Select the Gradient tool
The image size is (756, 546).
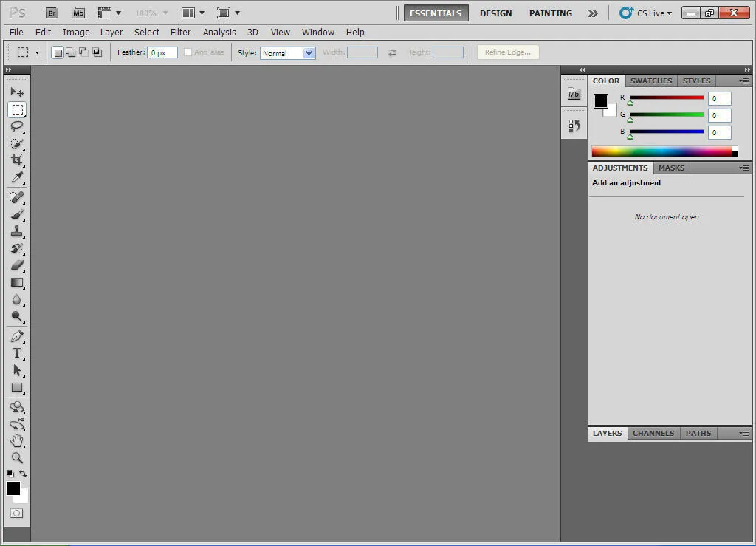tap(17, 282)
